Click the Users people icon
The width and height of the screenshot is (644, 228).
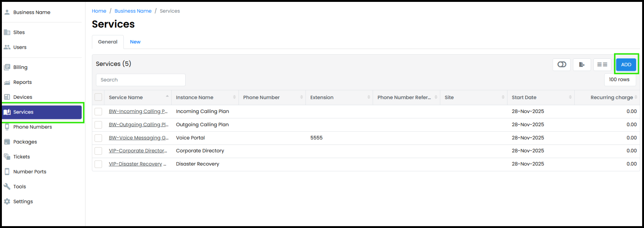[7, 47]
